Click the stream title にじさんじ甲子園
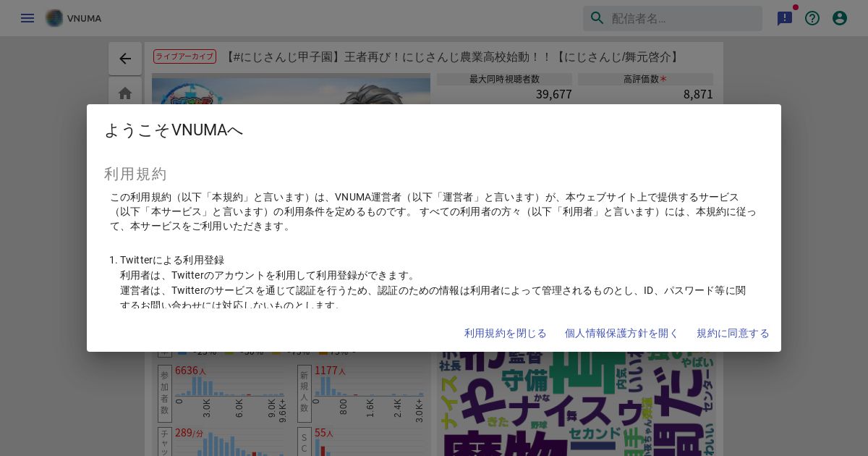Screen dimensions: 868x456 453,56
